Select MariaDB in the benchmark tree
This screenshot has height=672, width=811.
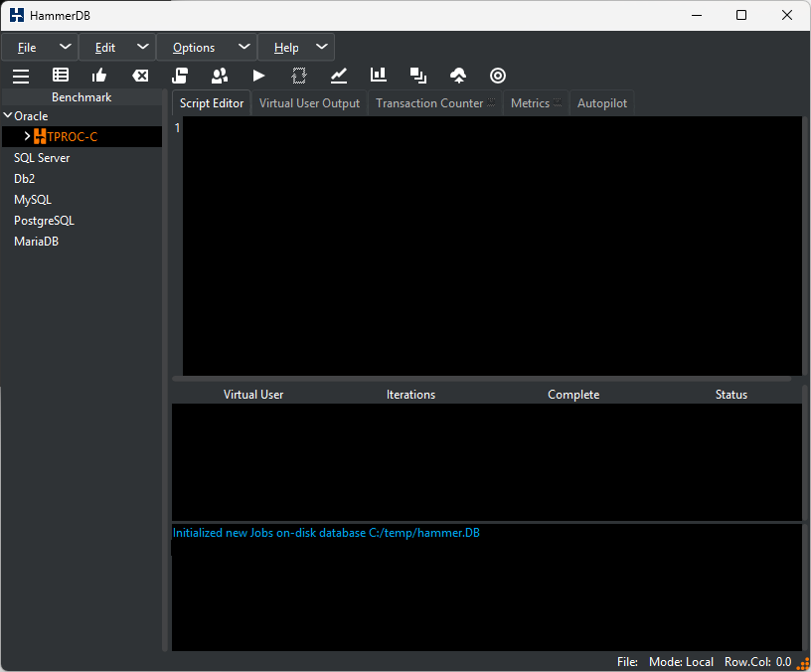[x=36, y=242]
